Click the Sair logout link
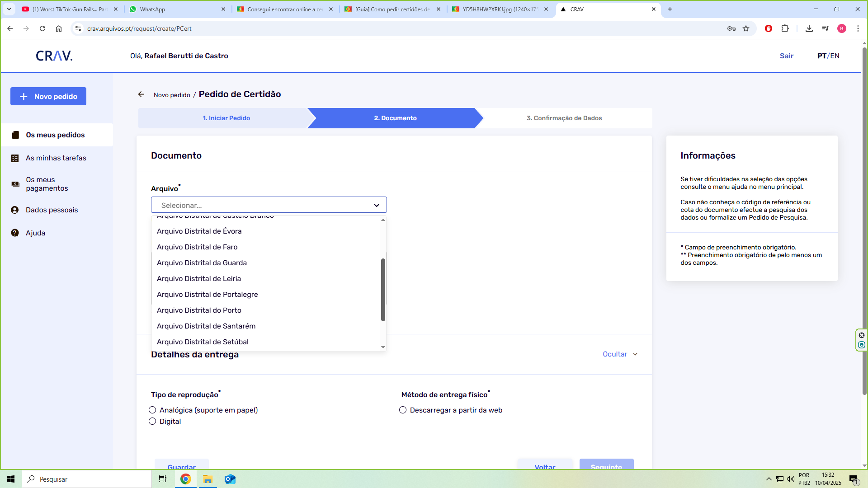The image size is (868, 488). 786,56
